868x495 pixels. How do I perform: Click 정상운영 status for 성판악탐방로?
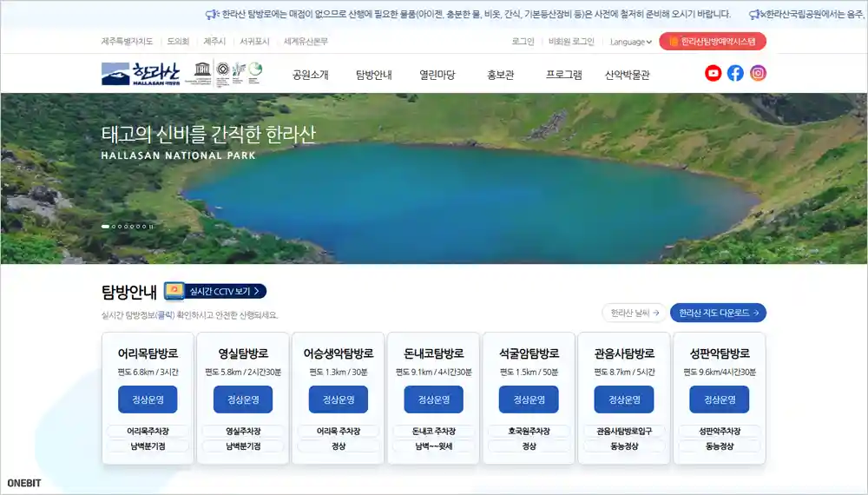click(719, 399)
